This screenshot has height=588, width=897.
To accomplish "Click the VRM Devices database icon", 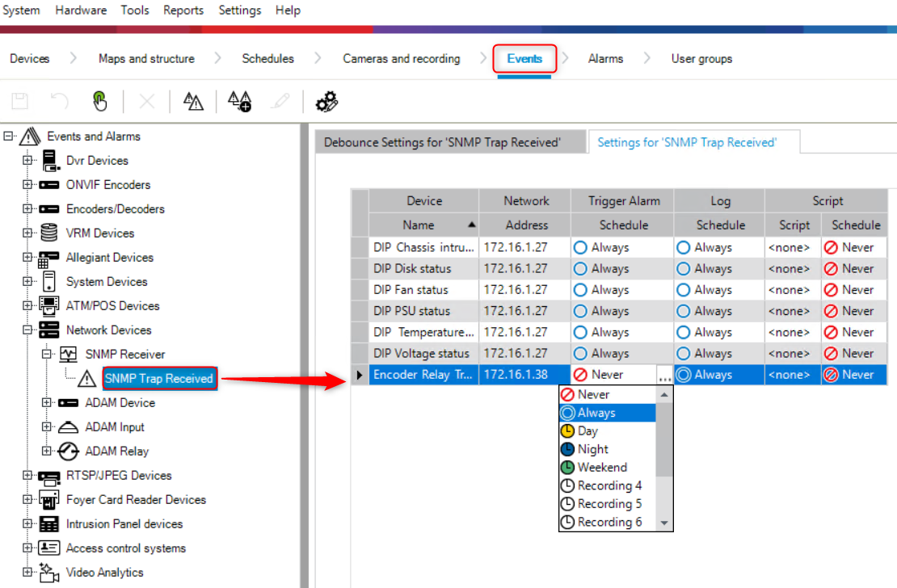I will click(x=49, y=233).
